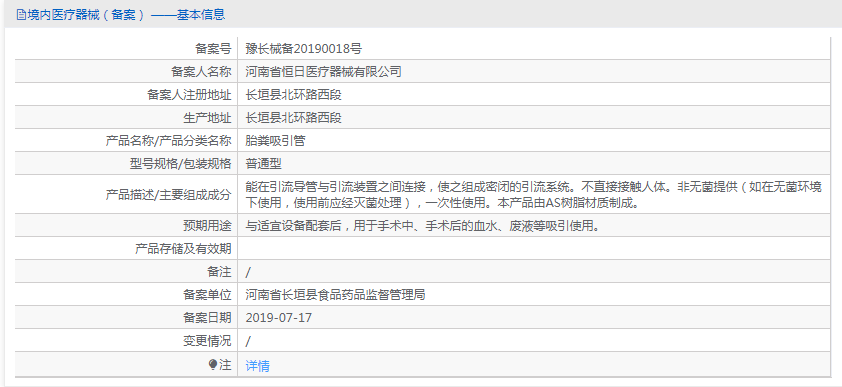Click the lightbulb icon next to 注
842x387 pixels.
(x=213, y=365)
